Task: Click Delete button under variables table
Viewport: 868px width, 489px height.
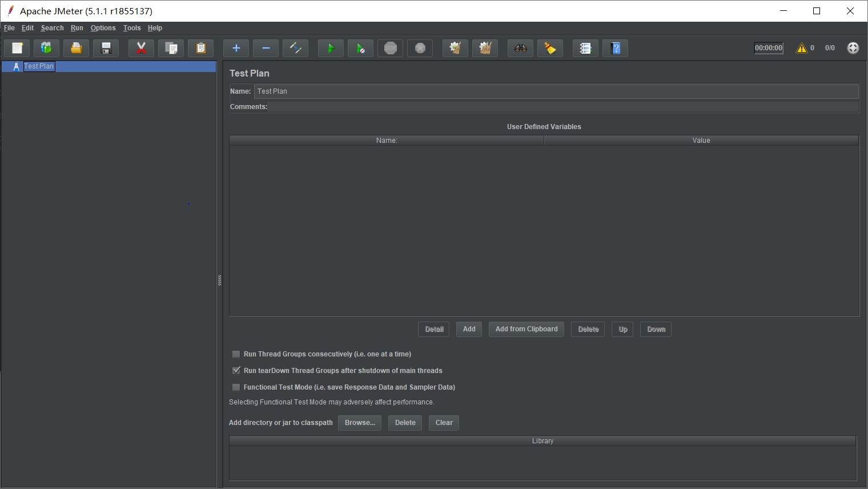Action: click(x=588, y=330)
